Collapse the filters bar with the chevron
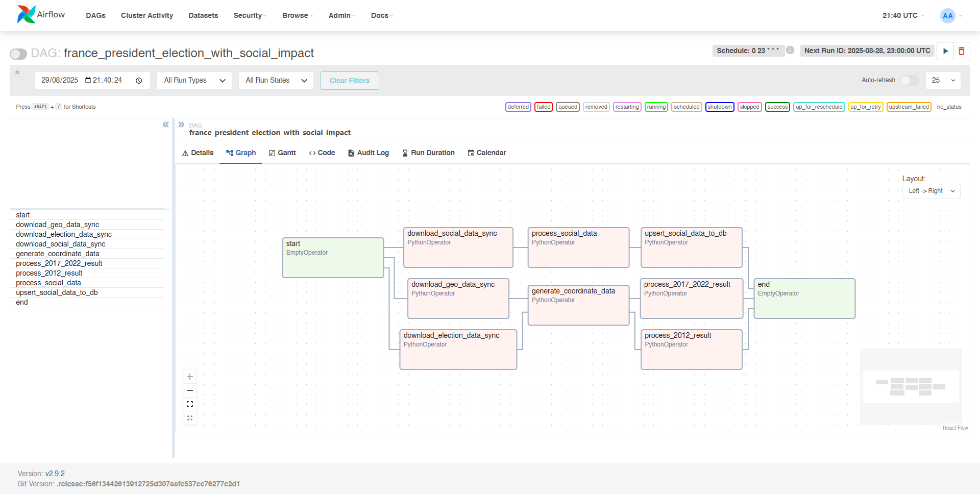Screen dimensions: 980x494 17,72
